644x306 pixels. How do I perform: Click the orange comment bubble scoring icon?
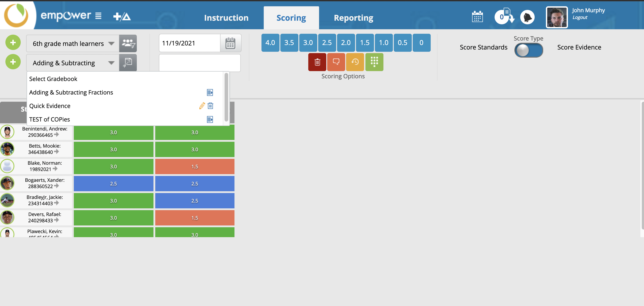[x=336, y=62]
